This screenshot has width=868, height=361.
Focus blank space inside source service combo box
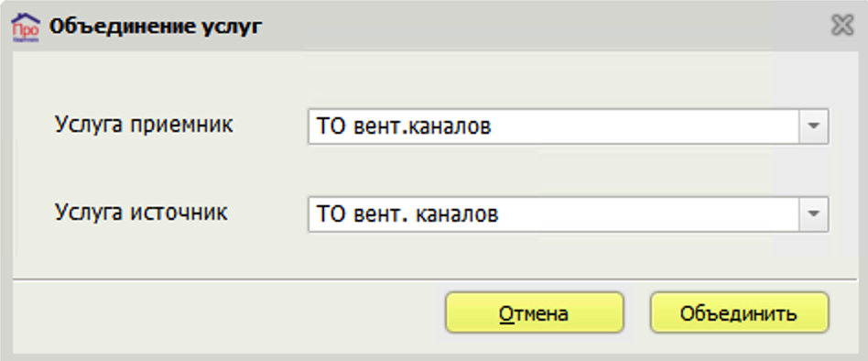[647, 213]
